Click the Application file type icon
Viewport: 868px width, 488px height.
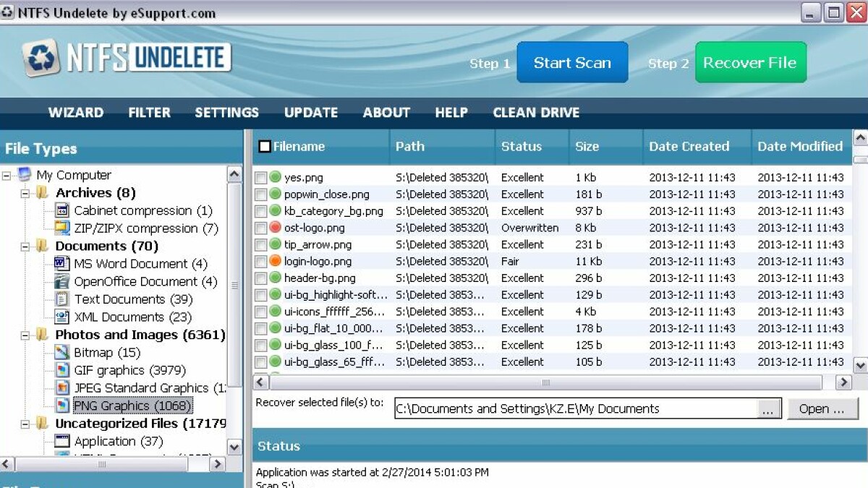pos(62,441)
